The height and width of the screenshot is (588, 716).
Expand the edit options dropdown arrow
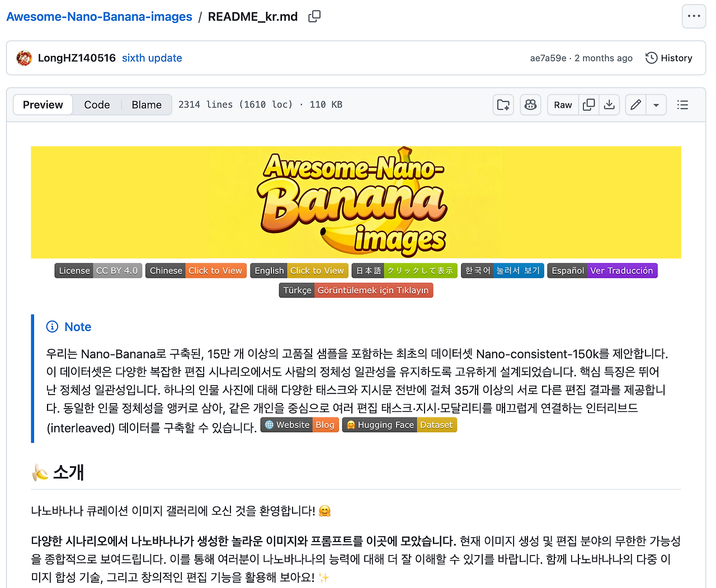click(656, 105)
